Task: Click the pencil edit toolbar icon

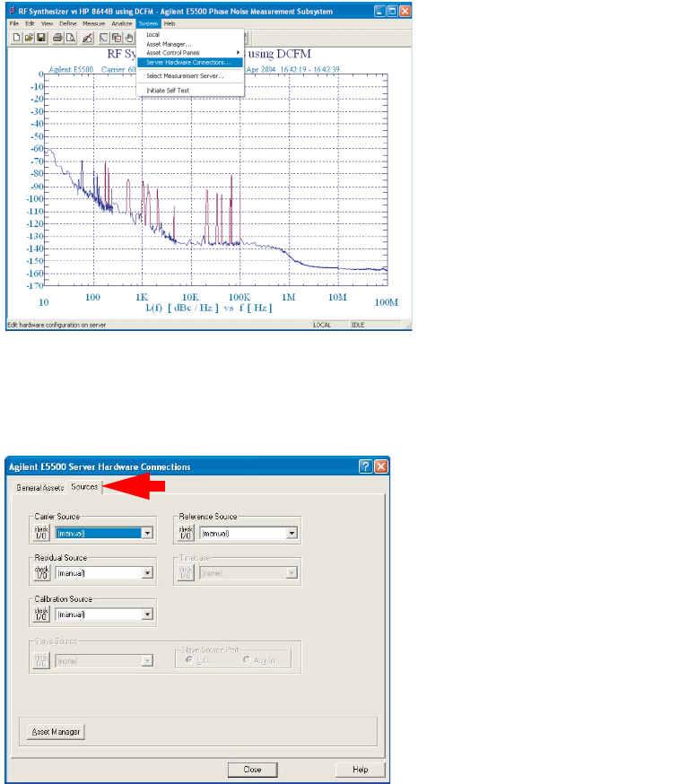Action: coord(87,38)
